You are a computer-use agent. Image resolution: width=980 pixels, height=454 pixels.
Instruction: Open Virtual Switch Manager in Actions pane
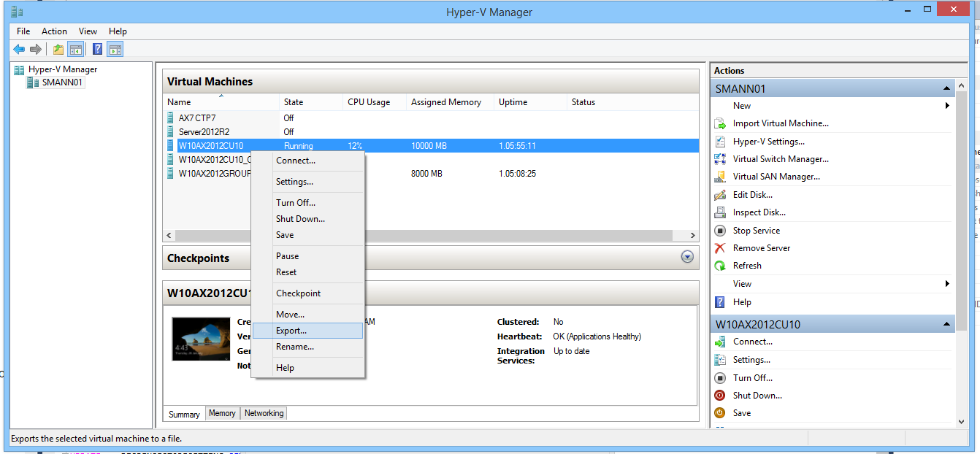(x=781, y=159)
